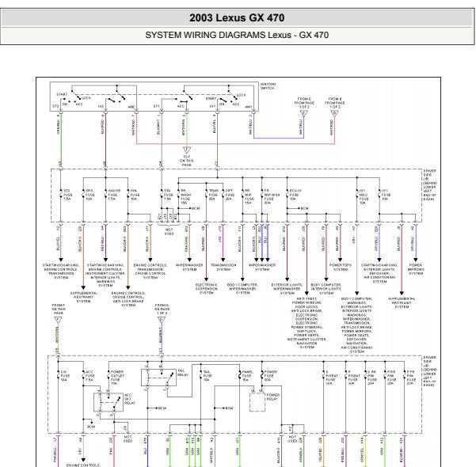Click the POWER RELAY label
This screenshot has height=467, width=476.
[272, 397]
